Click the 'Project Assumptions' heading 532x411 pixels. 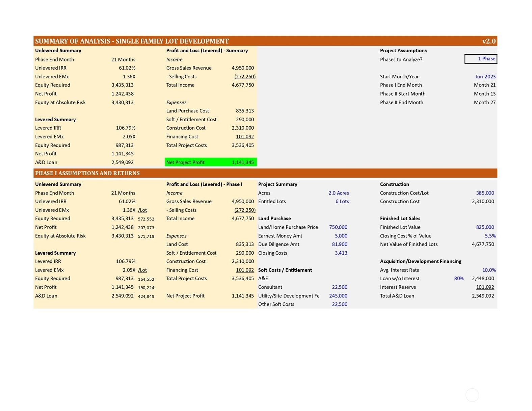403,51
